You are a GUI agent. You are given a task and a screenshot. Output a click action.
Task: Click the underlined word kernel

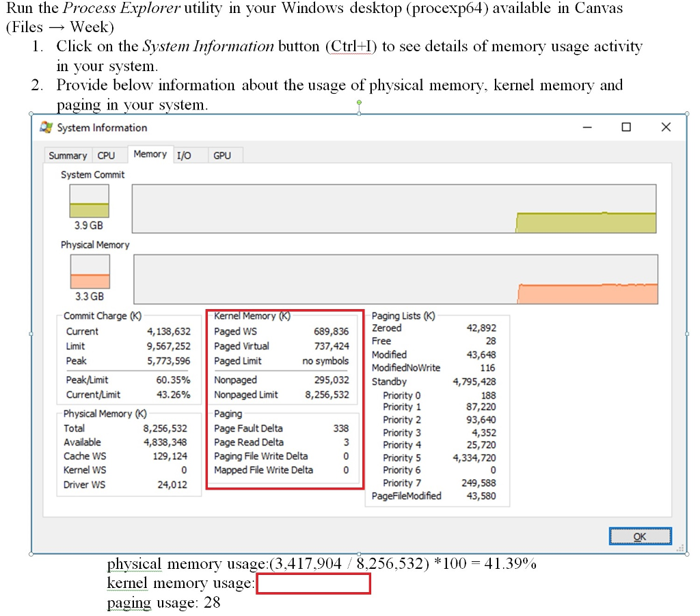126,582
